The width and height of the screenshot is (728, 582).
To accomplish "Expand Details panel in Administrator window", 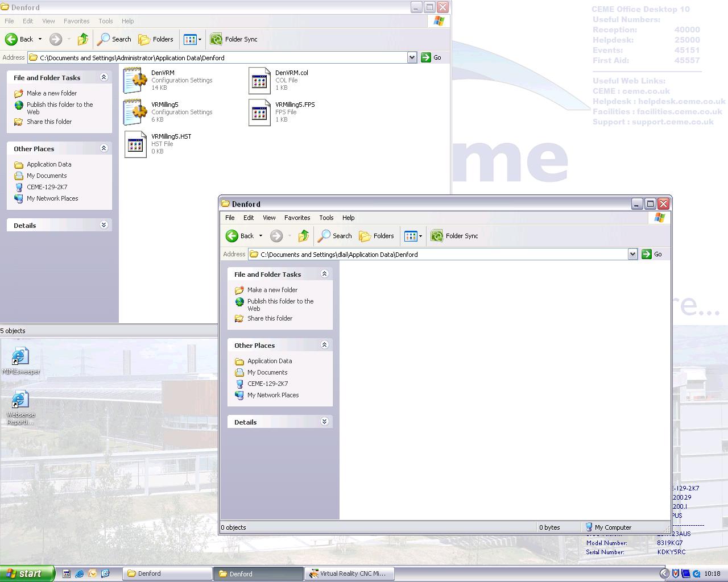I will [x=104, y=225].
